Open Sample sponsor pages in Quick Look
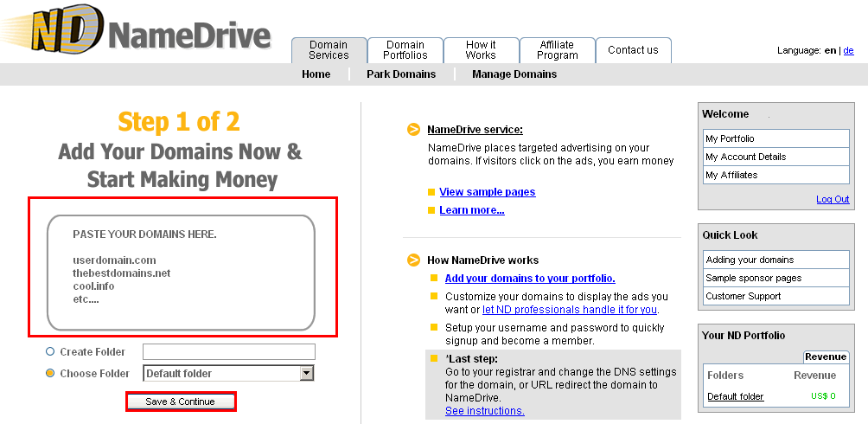Viewport: 868px width, 424px height. tap(776, 278)
